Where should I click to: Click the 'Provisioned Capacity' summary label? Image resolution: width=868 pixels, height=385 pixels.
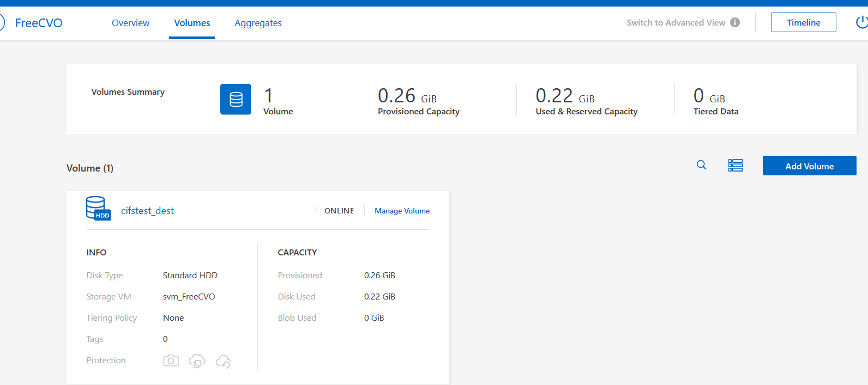tap(419, 112)
